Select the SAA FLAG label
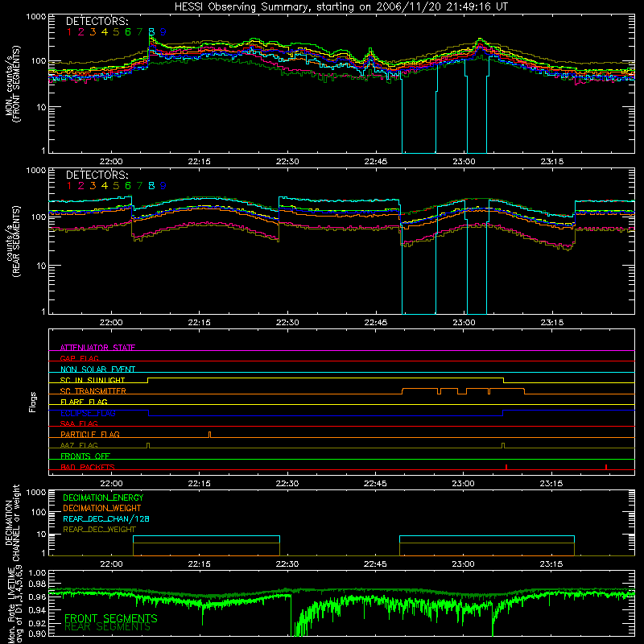This screenshot has width=644, height=644. 79,423
